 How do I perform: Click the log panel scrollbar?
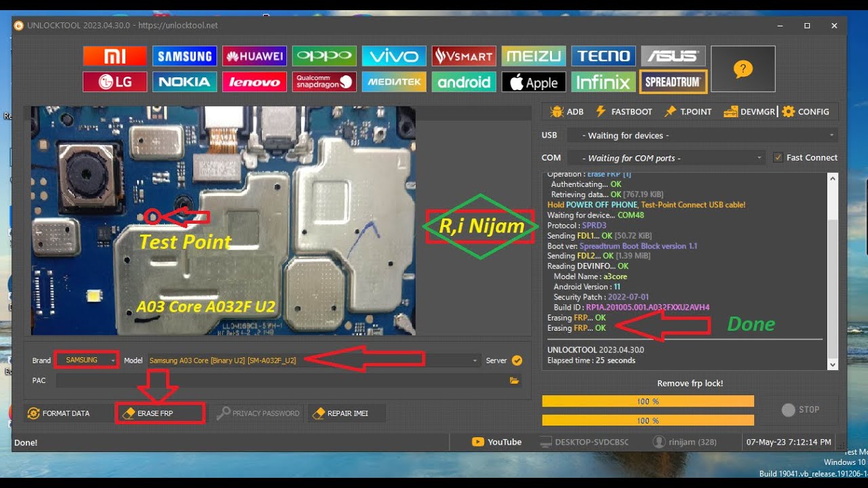833,271
